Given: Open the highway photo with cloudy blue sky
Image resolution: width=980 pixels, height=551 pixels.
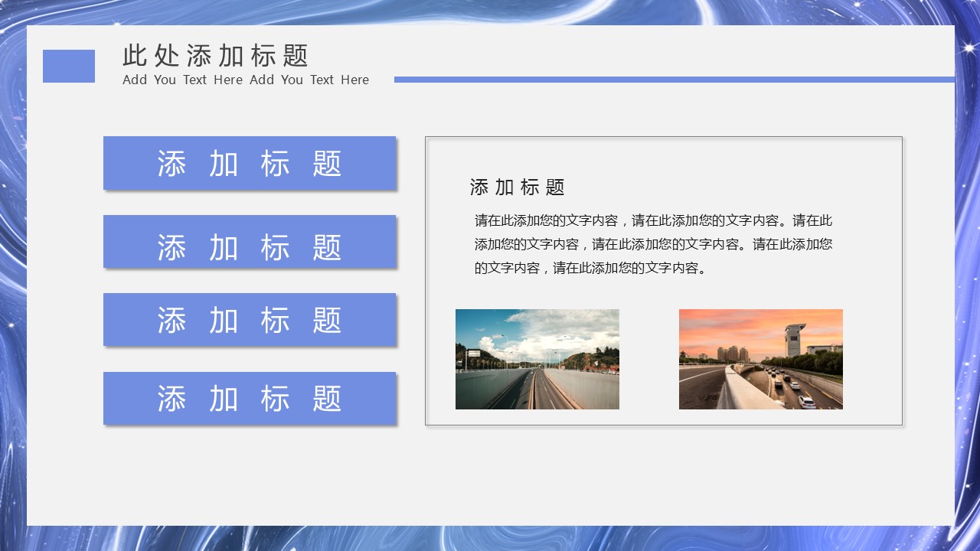Looking at the screenshot, I should click(537, 359).
